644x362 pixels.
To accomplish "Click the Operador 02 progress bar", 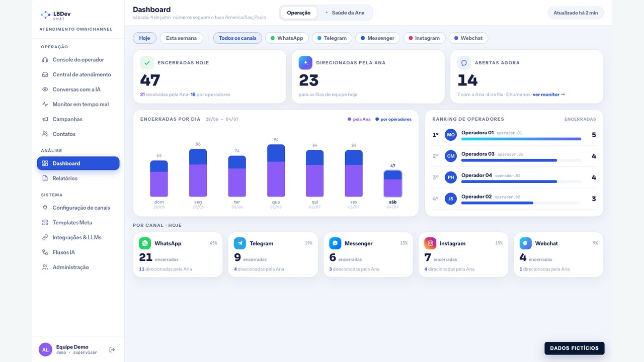I will 521,203.
